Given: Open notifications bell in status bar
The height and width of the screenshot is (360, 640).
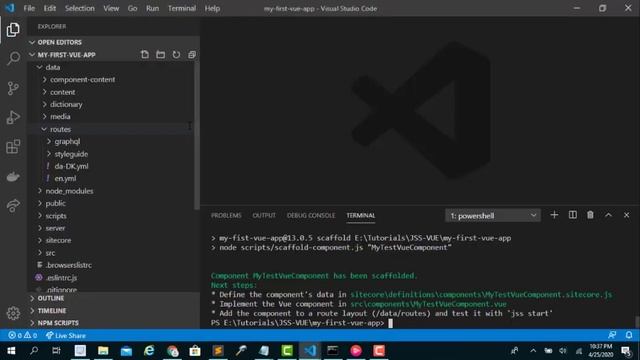Looking at the screenshot, I should point(629,335).
